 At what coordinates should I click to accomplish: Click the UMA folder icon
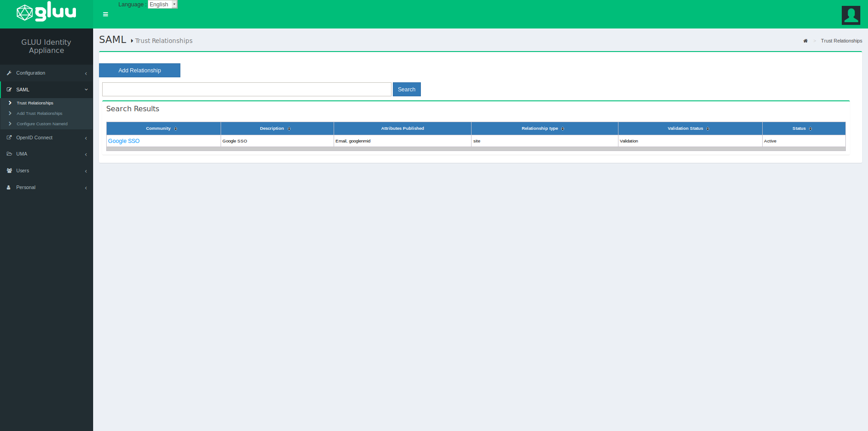[x=9, y=154]
